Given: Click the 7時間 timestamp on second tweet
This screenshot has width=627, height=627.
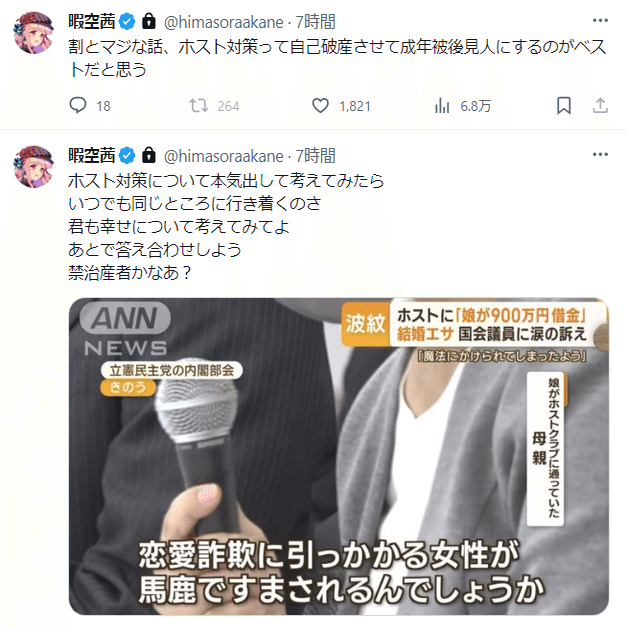Looking at the screenshot, I should (315, 156).
